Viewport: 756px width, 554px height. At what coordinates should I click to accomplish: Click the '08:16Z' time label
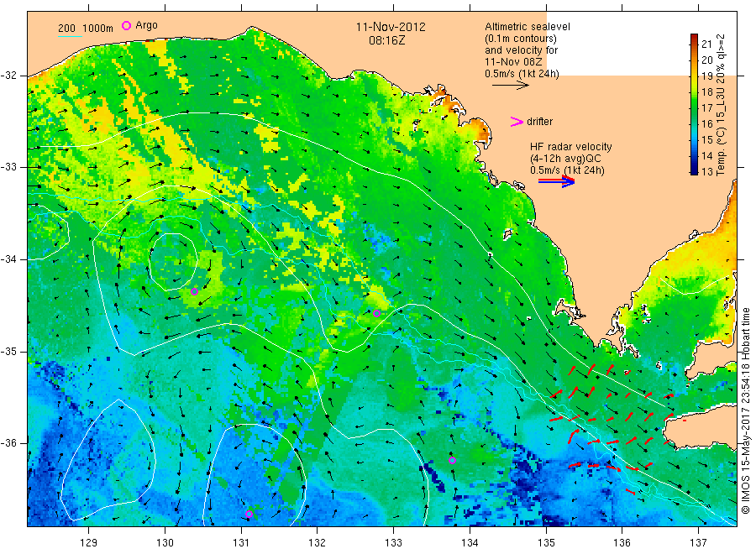[x=386, y=40]
